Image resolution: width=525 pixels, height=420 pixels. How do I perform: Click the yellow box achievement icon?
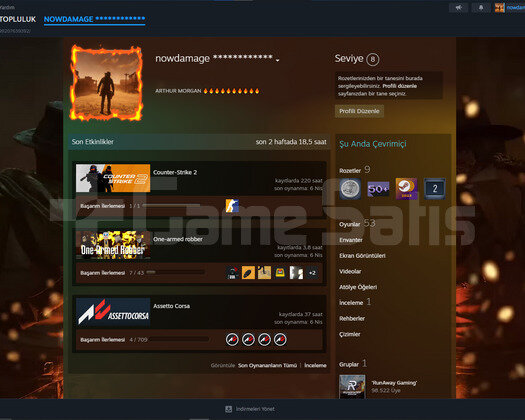pyautogui.click(x=280, y=273)
